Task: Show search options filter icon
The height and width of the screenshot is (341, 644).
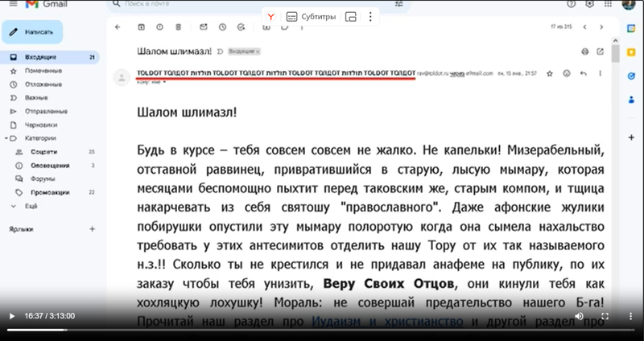Action: click(x=398, y=4)
